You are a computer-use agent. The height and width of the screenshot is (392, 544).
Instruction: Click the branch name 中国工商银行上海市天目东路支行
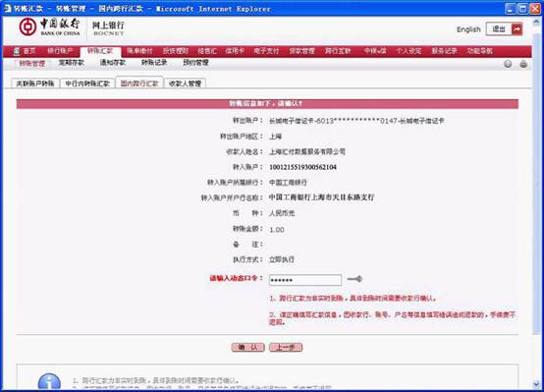click(322, 197)
